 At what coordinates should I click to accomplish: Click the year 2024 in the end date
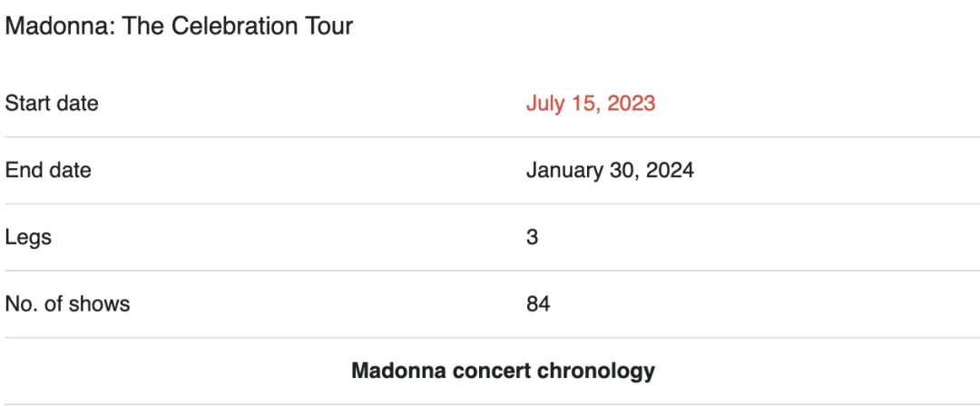tap(670, 170)
